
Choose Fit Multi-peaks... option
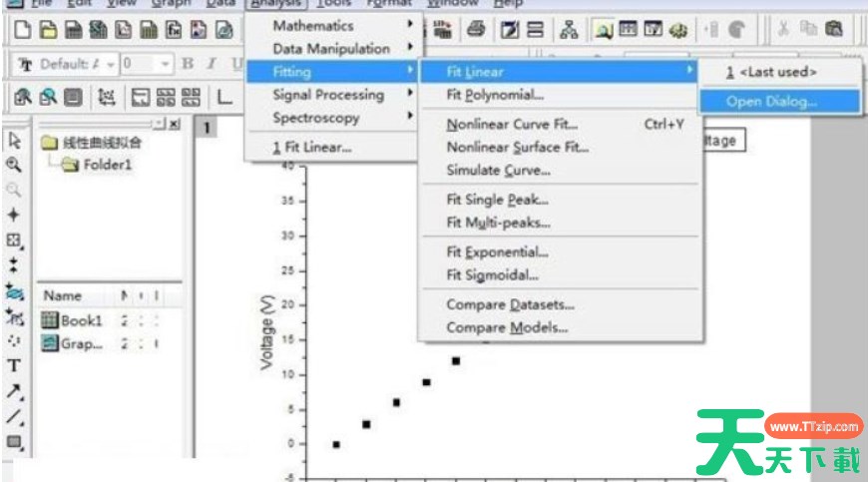[560, 223]
